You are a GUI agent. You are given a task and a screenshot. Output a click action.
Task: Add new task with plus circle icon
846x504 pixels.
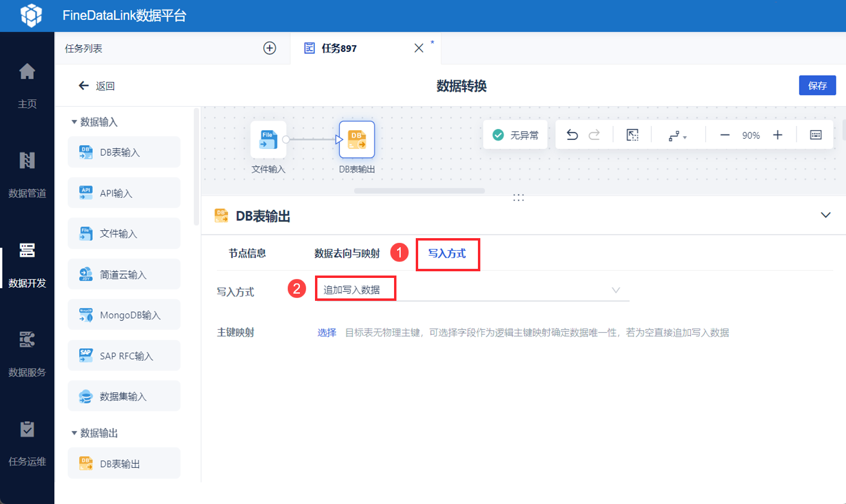pyautogui.click(x=270, y=48)
